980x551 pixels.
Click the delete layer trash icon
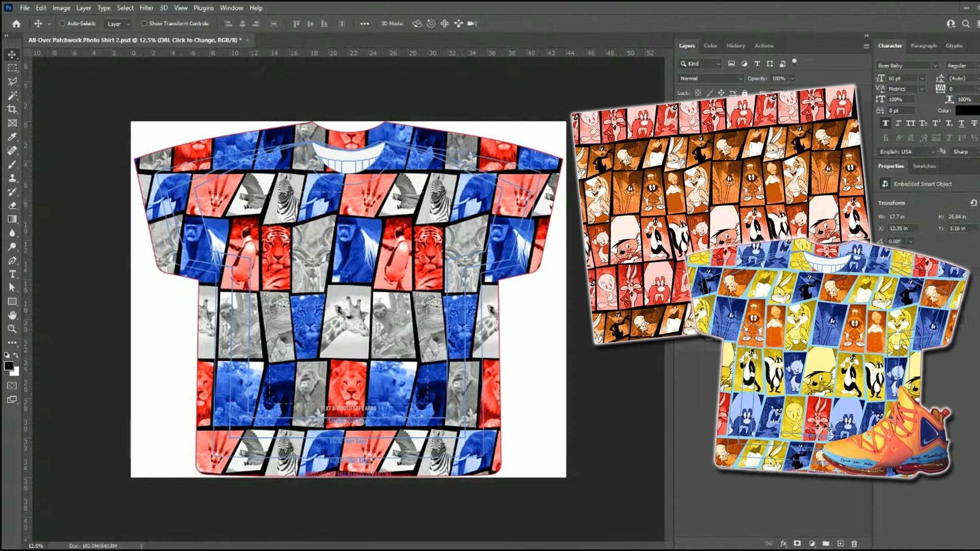click(854, 543)
